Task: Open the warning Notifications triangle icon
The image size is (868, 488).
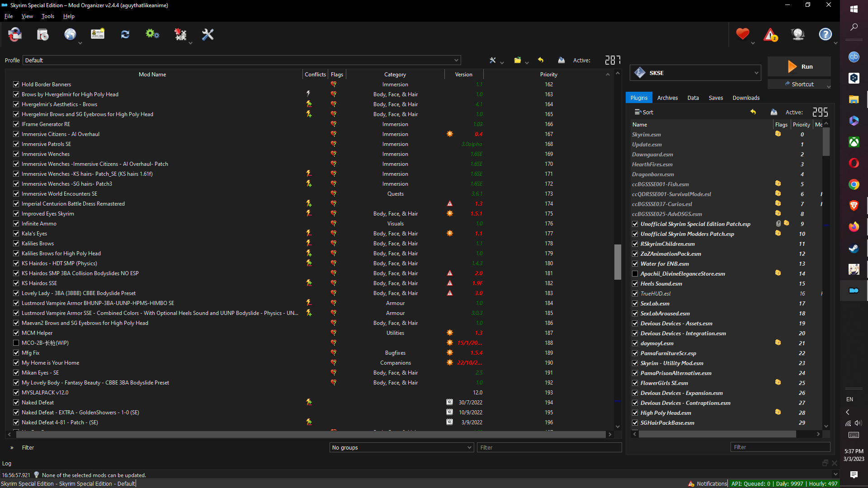Action: click(770, 34)
